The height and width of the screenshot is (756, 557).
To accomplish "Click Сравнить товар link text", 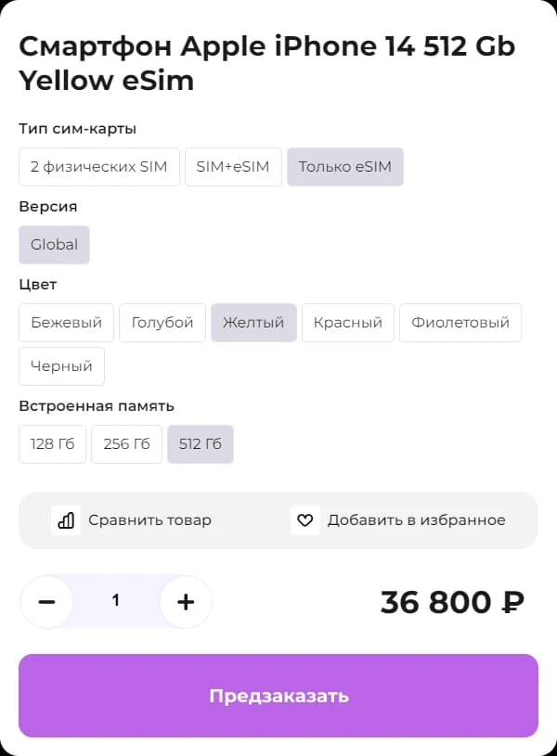I will (149, 520).
